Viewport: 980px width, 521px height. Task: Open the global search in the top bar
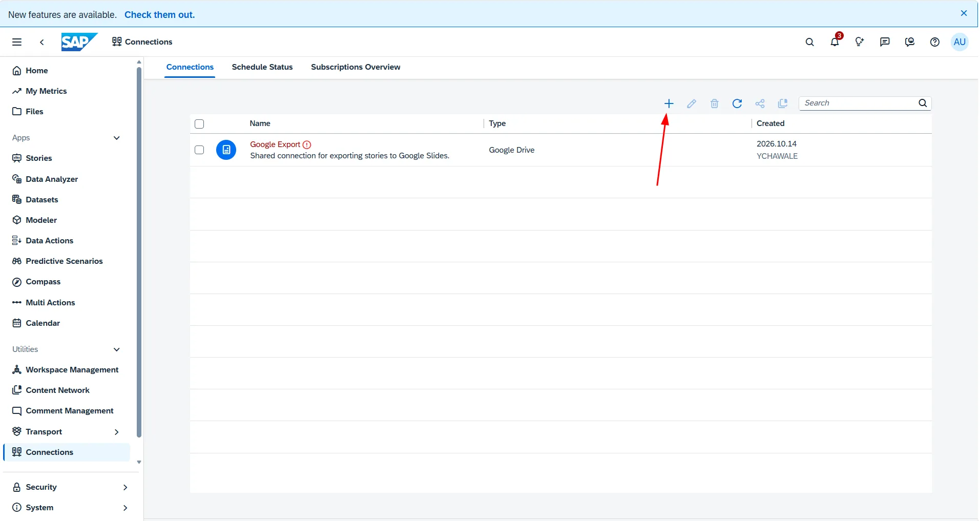point(809,42)
